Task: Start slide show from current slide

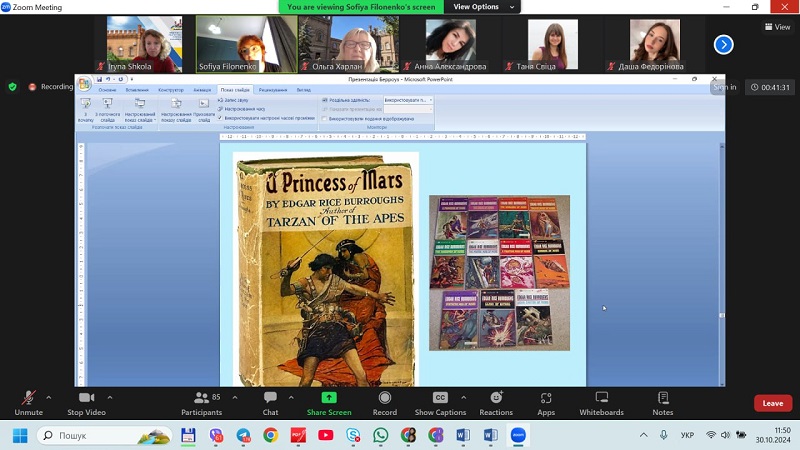Action: click(108, 110)
